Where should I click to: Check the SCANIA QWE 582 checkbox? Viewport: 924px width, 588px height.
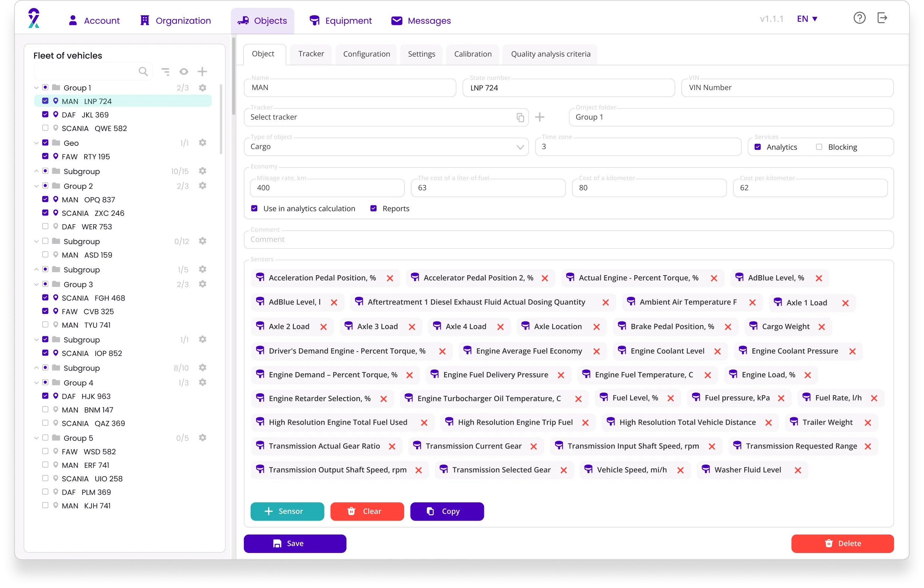[x=45, y=128]
